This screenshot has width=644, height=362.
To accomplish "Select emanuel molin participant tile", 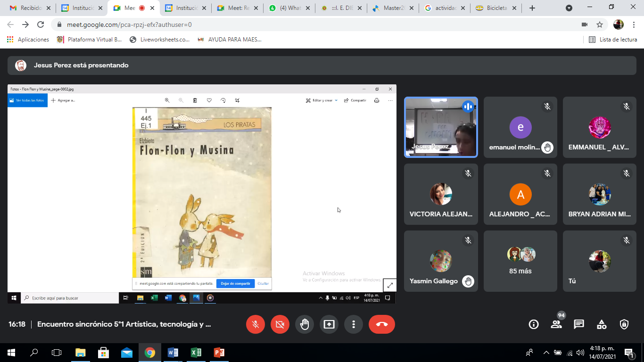I will tap(520, 127).
